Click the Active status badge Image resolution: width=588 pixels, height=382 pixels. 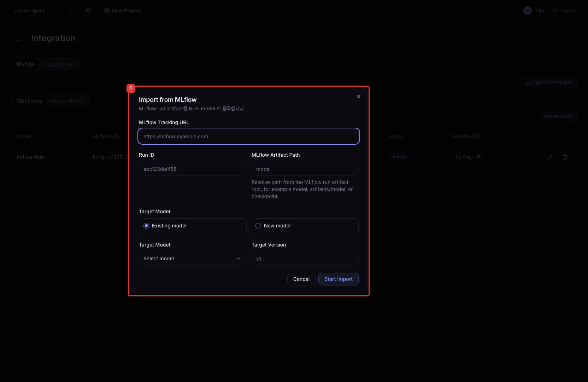tap(399, 157)
